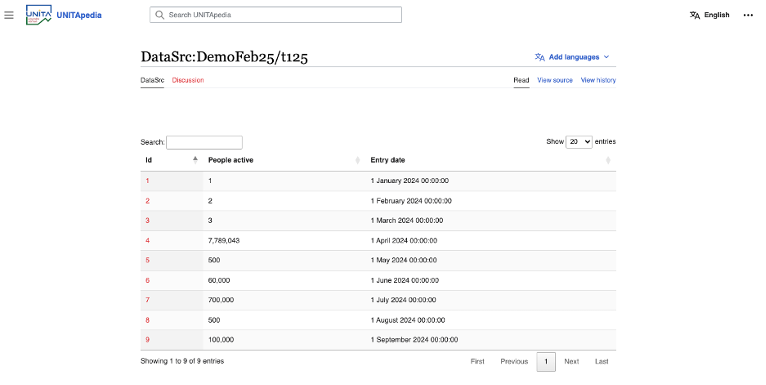Click the First pagination button
Viewport: 766px width, 385px height.
click(477, 362)
